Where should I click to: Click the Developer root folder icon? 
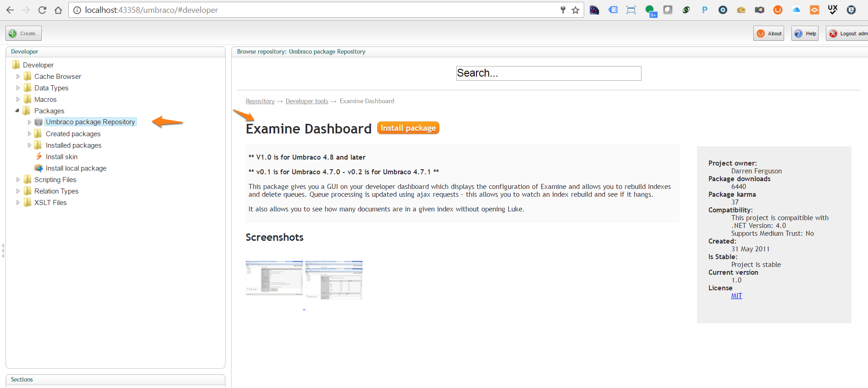coord(16,65)
